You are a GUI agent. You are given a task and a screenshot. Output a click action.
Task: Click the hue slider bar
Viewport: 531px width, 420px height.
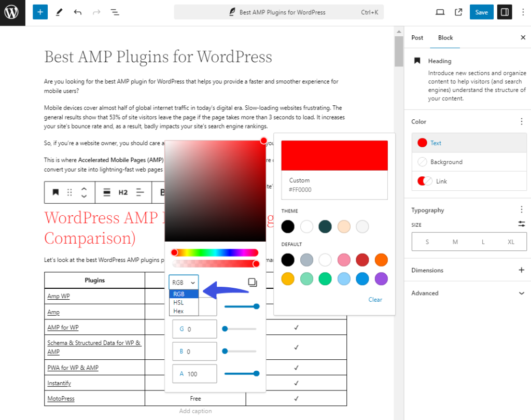pos(215,253)
